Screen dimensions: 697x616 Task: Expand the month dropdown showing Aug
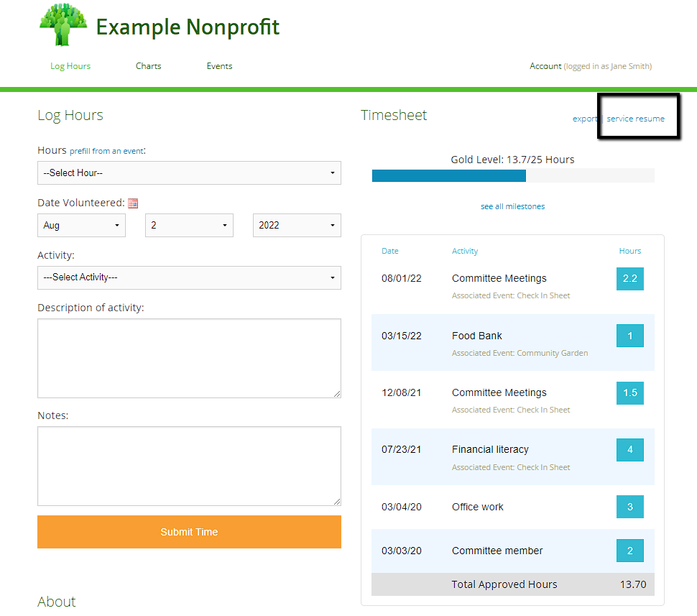81,226
